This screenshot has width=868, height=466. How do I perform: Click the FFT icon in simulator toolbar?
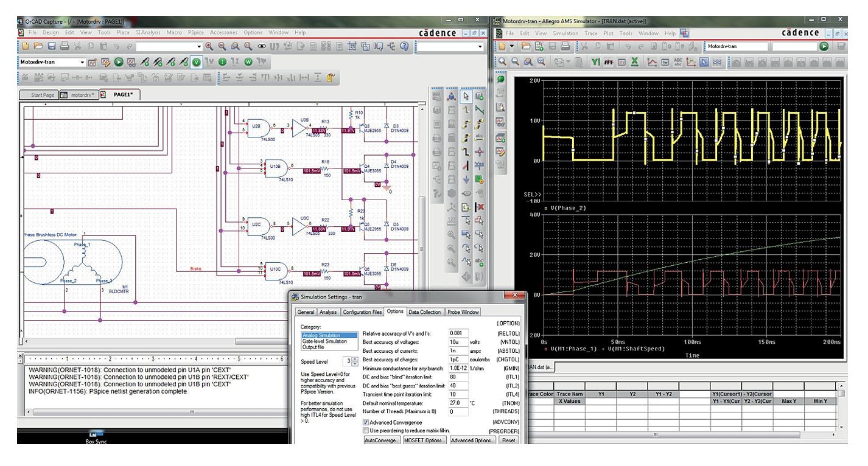609,62
